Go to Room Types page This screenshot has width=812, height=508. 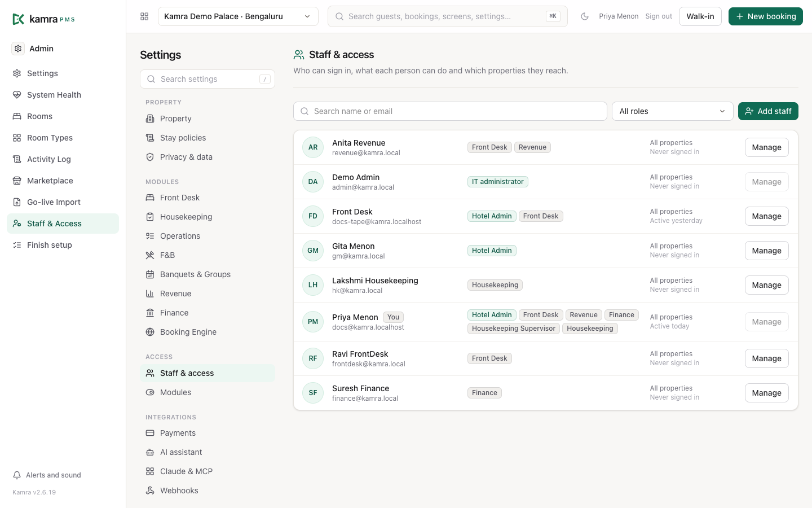coord(63,138)
